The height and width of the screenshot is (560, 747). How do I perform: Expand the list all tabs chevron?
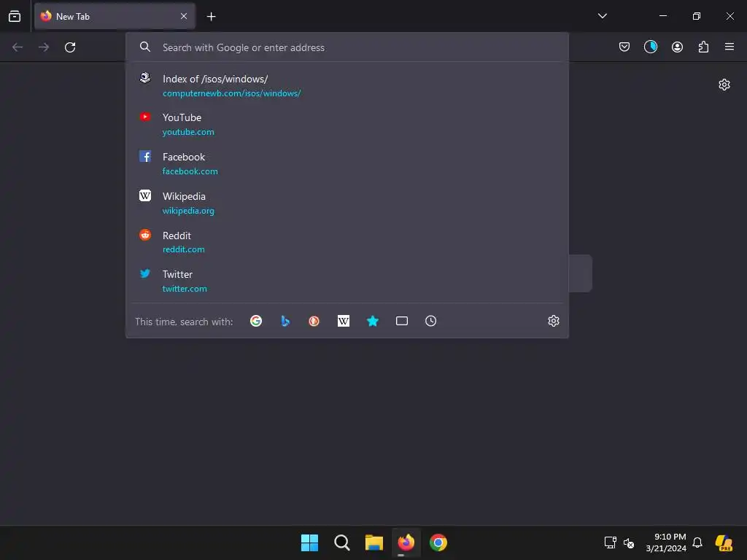[602, 16]
